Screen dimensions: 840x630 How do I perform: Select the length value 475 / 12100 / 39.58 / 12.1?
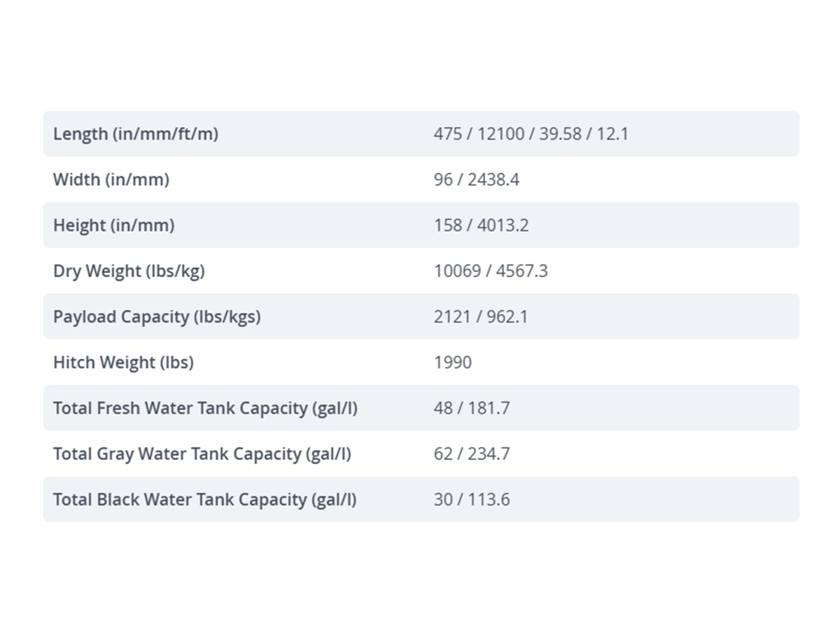531,134
